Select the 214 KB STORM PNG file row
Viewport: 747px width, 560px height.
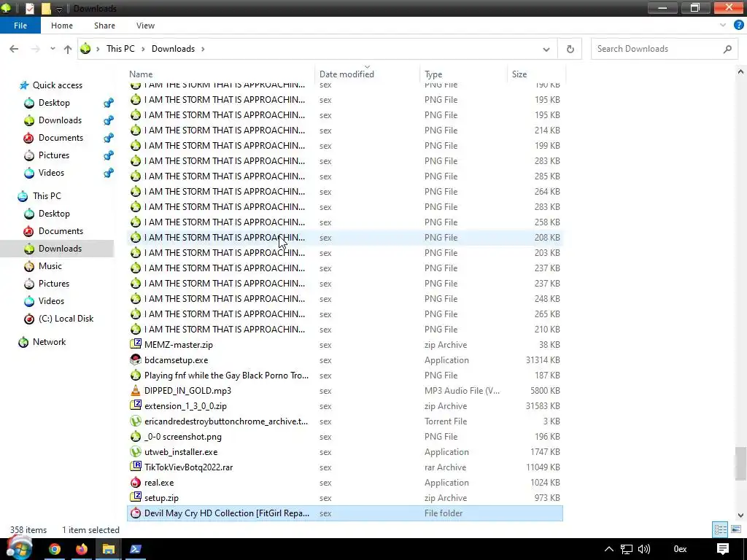coord(345,130)
